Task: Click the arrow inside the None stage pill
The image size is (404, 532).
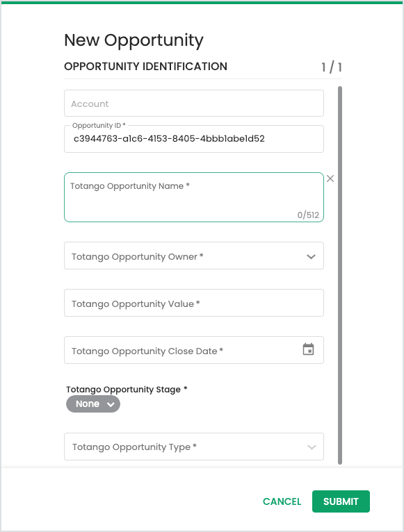Action: pyautogui.click(x=111, y=404)
